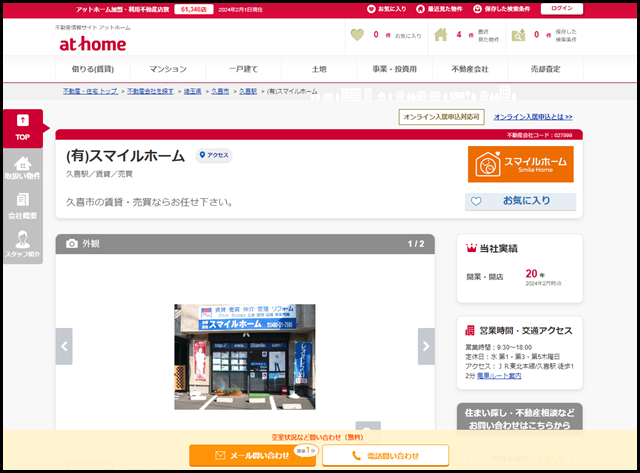The image size is (640, 473).
Task: Click the crown icon beside 当社実績
Action: tap(471, 248)
